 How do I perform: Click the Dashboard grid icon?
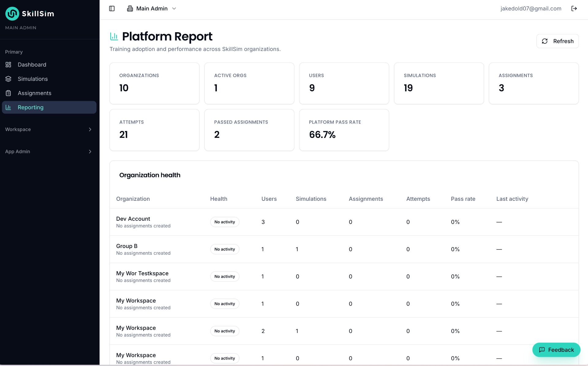(8, 65)
